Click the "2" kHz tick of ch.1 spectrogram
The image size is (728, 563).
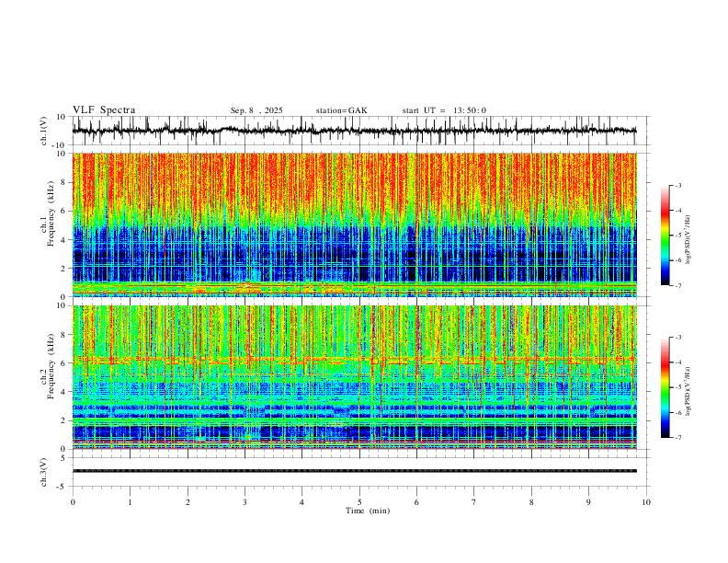63,268
